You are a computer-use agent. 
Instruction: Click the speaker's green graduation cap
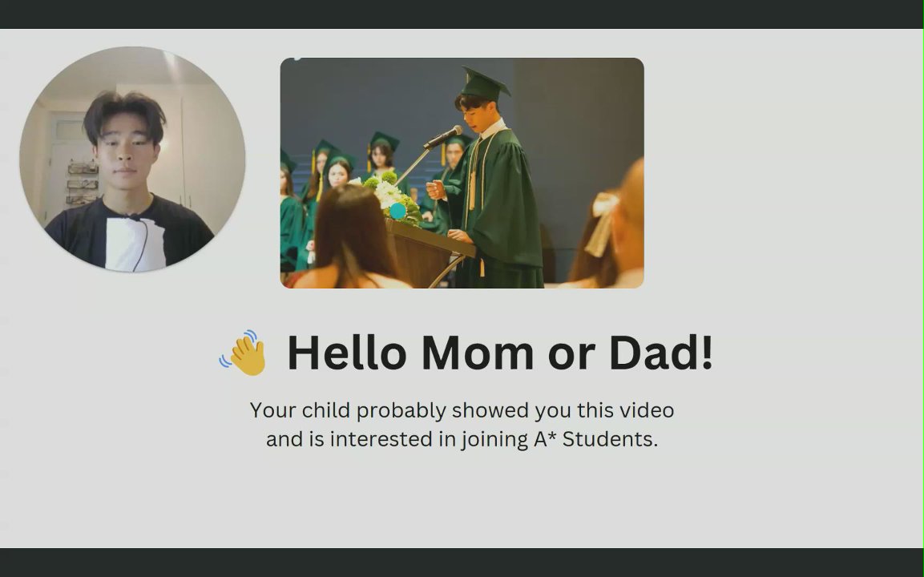[483, 83]
